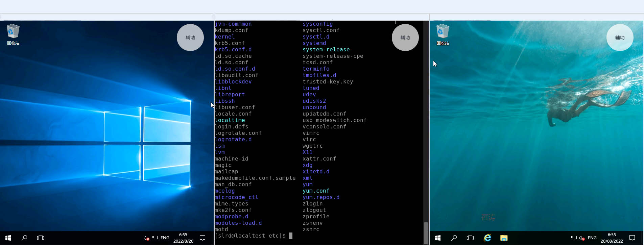Click system-release entry in terminal
The height and width of the screenshot is (245, 644).
[x=326, y=50]
